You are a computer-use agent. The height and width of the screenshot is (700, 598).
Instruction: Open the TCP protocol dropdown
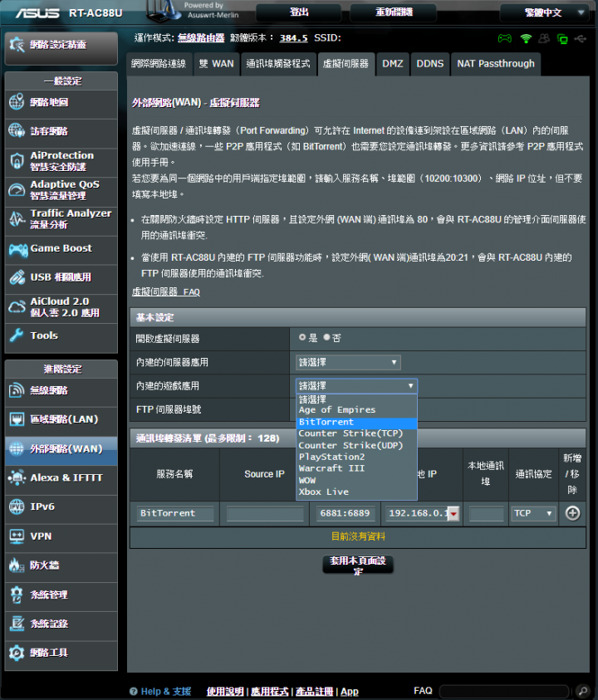[533, 513]
